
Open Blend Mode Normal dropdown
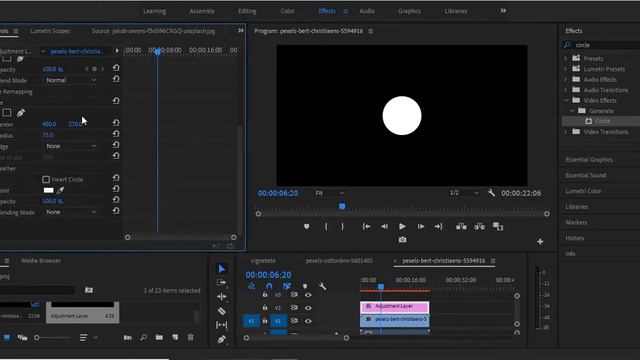coord(70,80)
